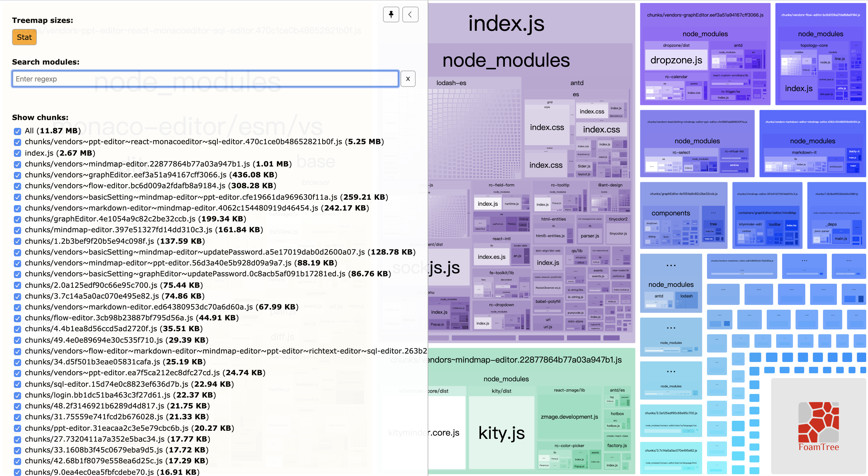Disable the vendors~flow-editor chunk (308.28 KB)
This screenshot has width=868, height=476.
pyautogui.click(x=17, y=186)
